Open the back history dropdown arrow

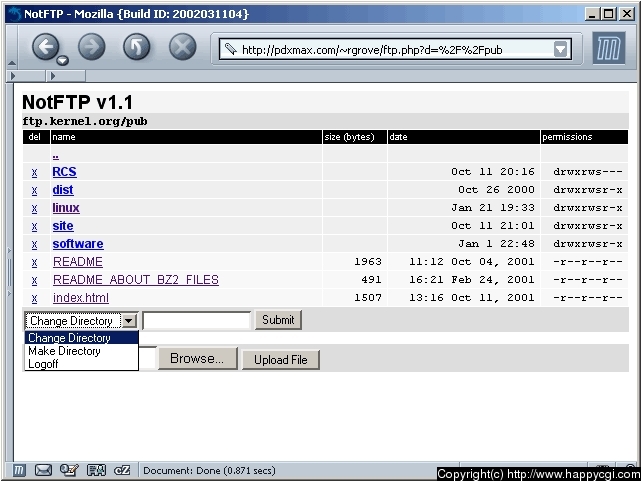63,60
